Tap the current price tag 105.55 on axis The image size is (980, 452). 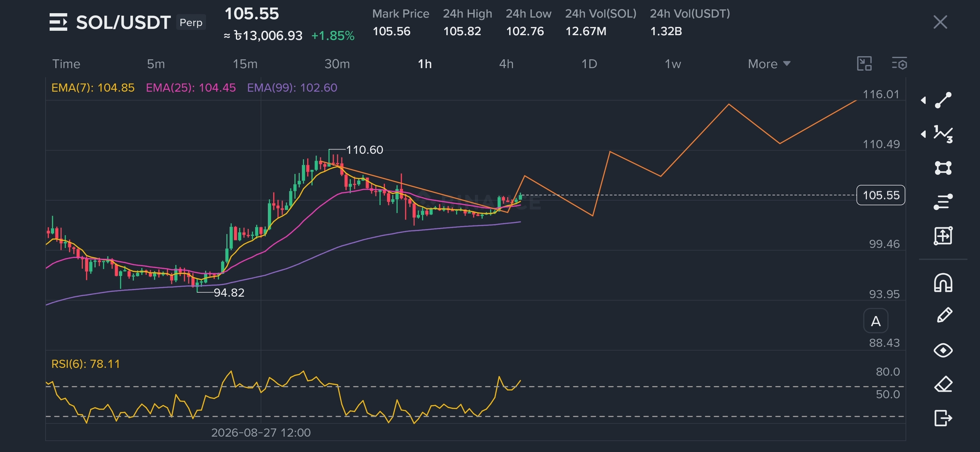[881, 196]
